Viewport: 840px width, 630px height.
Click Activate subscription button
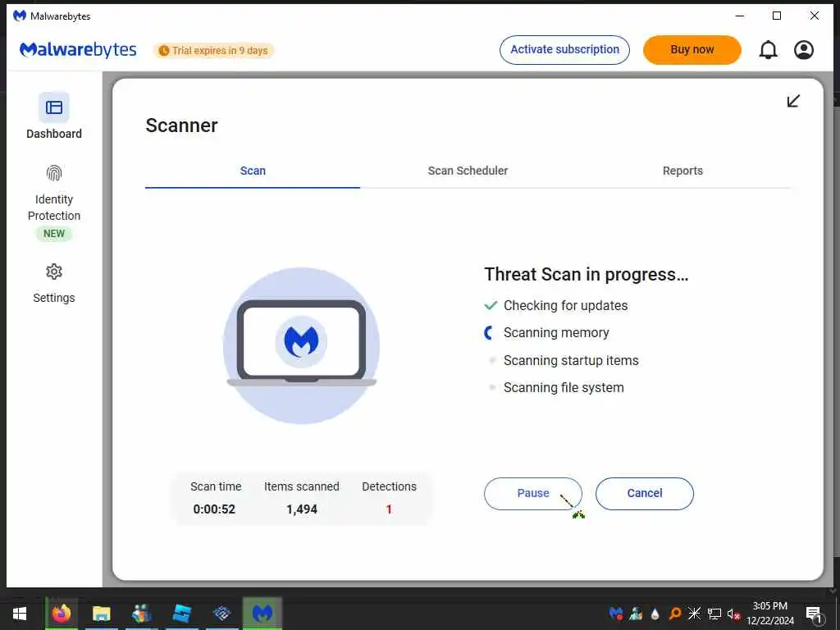pos(564,50)
